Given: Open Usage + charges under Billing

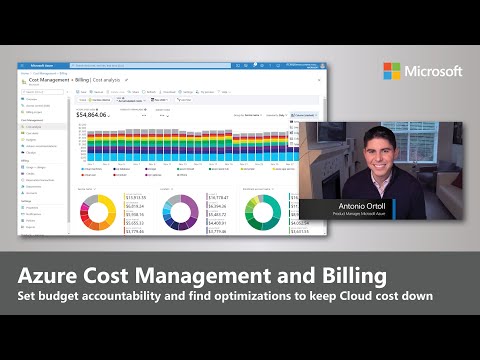Looking at the screenshot, I should coord(33,167).
